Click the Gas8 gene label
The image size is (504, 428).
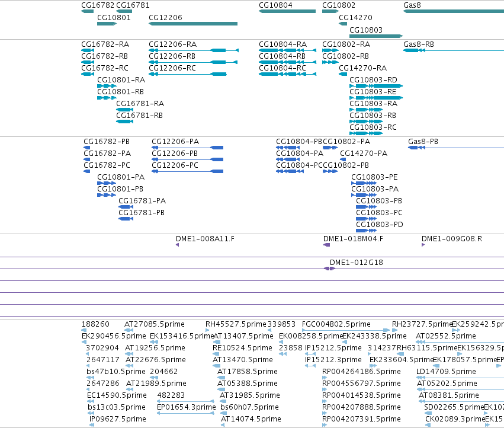tap(412, 5)
